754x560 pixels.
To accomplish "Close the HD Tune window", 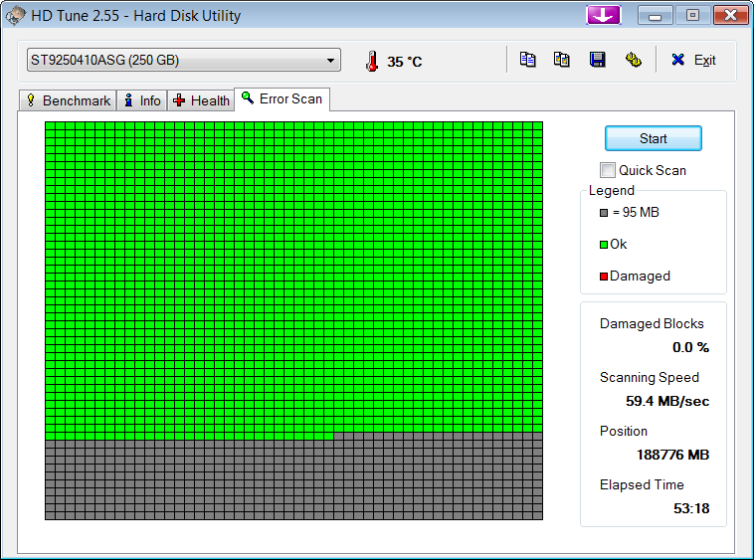I will click(730, 15).
